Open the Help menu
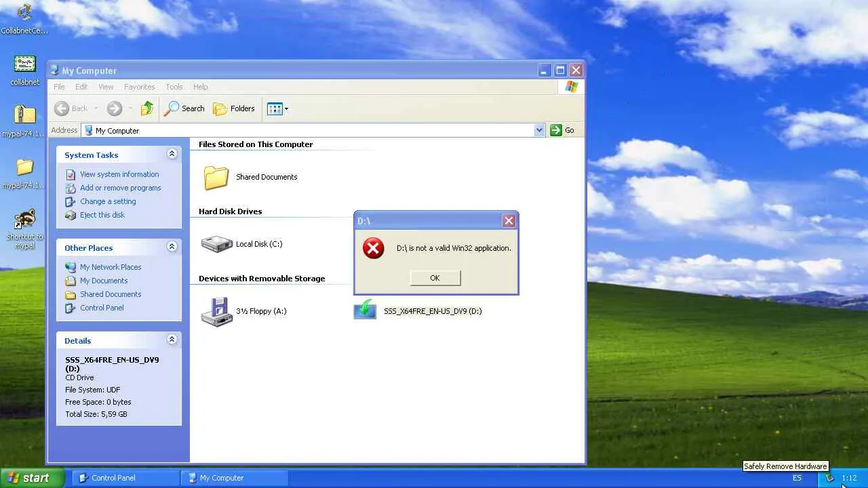868x488 pixels. [x=200, y=87]
